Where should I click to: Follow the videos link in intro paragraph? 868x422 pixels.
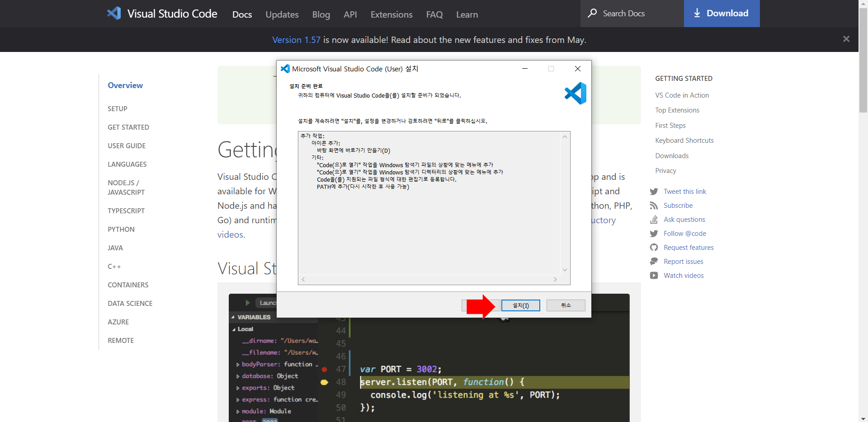coord(230,234)
